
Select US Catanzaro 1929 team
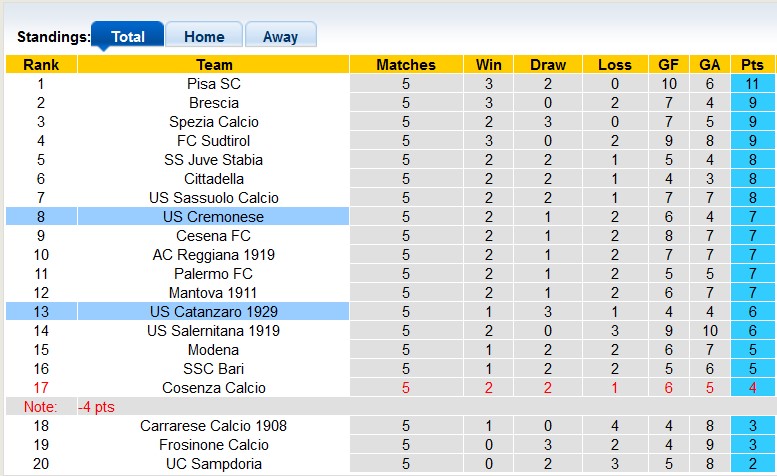213,312
